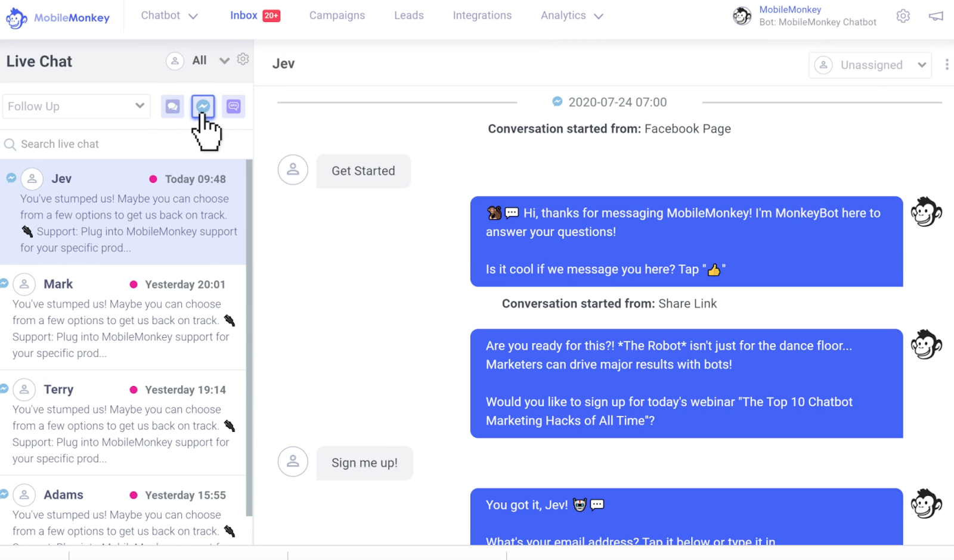
Task: Click bot avatar beside the webinar message
Action: pos(926,345)
